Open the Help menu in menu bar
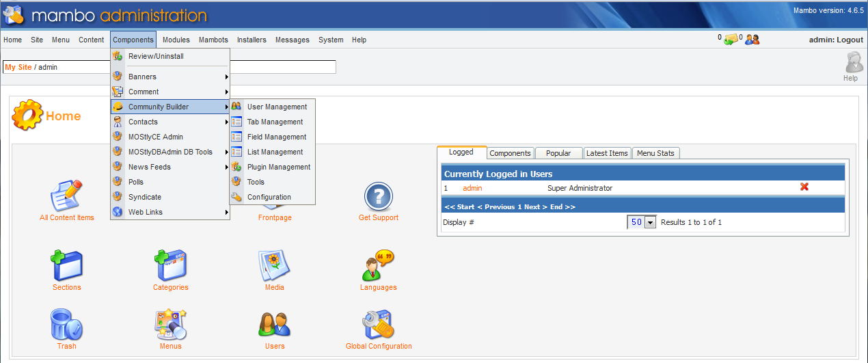This screenshot has width=868, height=363. (359, 40)
